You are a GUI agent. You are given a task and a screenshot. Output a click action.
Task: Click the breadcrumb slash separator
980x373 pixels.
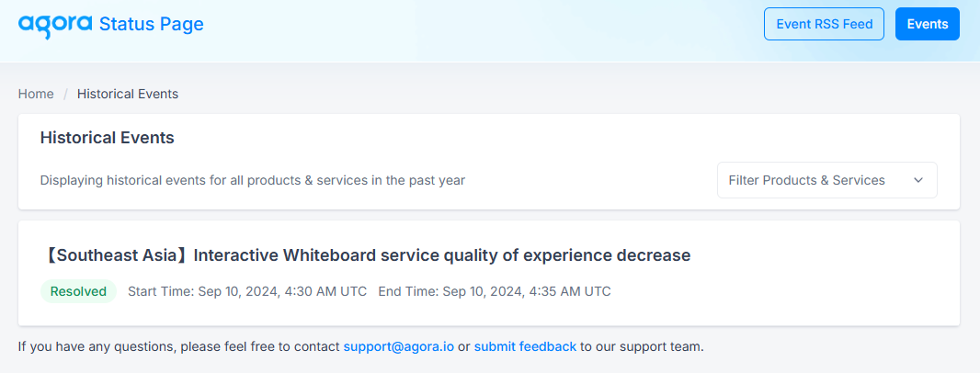point(65,94)
